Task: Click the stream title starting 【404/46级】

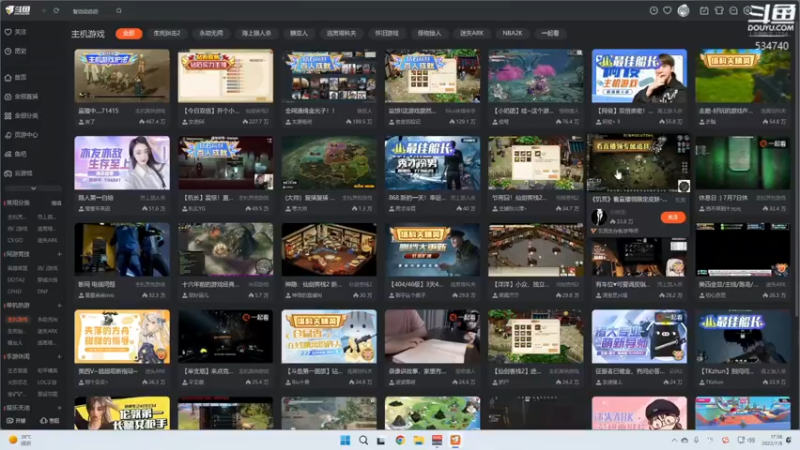Action: coord(417,284)
